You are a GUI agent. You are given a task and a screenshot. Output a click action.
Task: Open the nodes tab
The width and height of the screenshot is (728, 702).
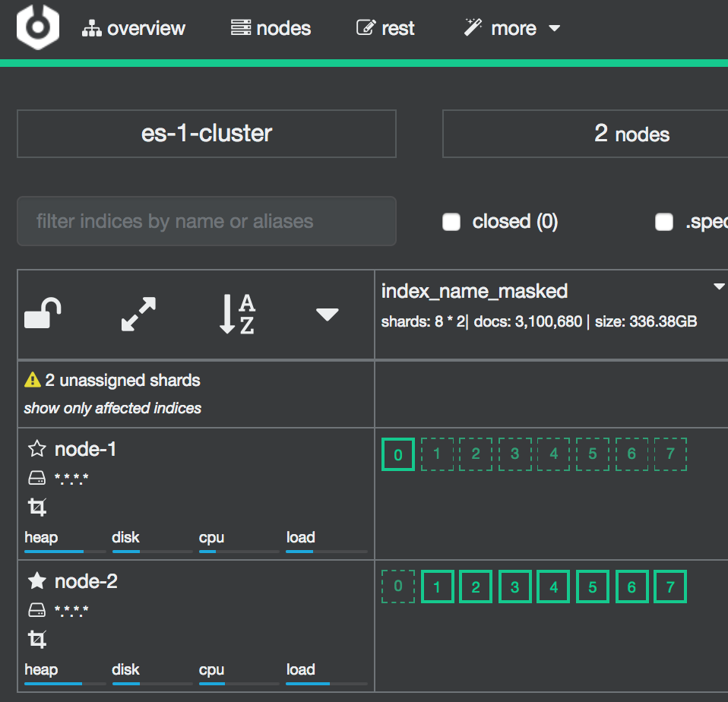(271, 28)
